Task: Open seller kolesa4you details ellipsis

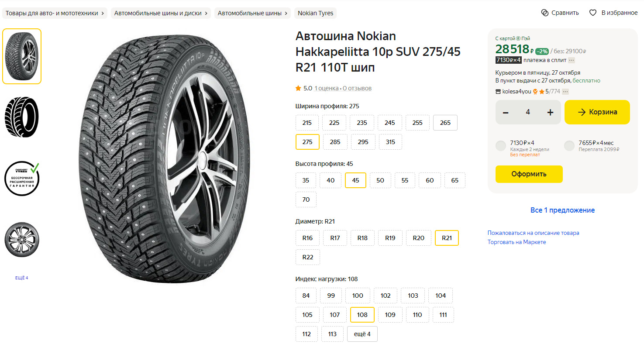Action: pos(565,92)
